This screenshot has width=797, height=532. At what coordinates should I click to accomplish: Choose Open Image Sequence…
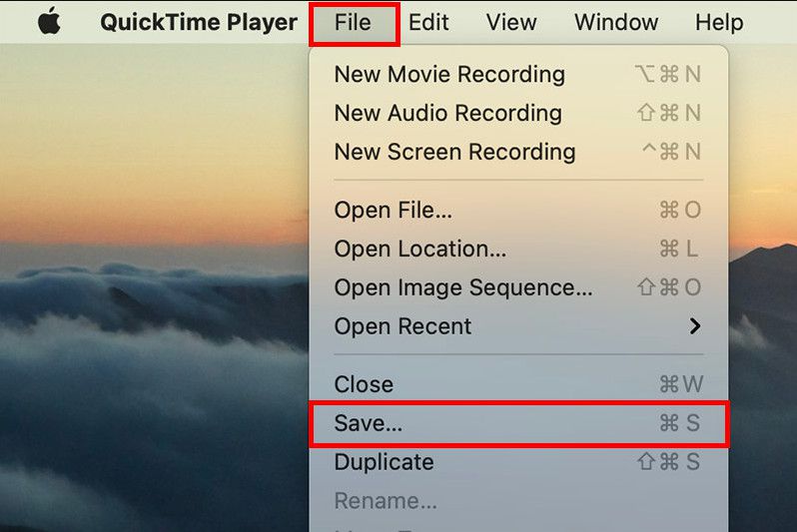pos(518,287)
